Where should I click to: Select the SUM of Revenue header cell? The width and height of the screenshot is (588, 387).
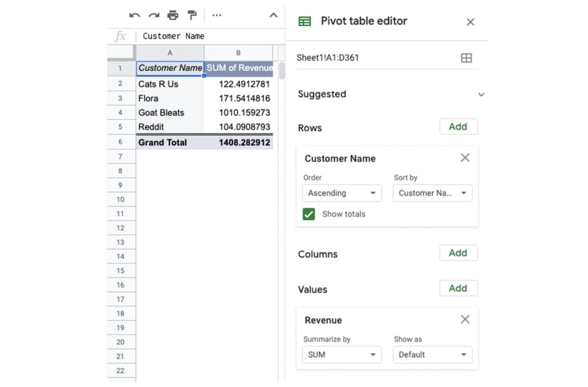(x=239, y=68)
